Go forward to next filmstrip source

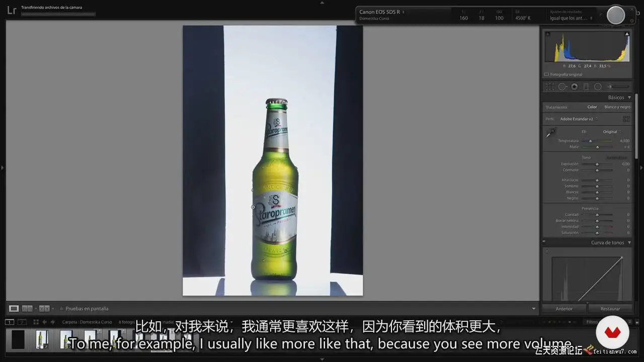coord(53,322)
